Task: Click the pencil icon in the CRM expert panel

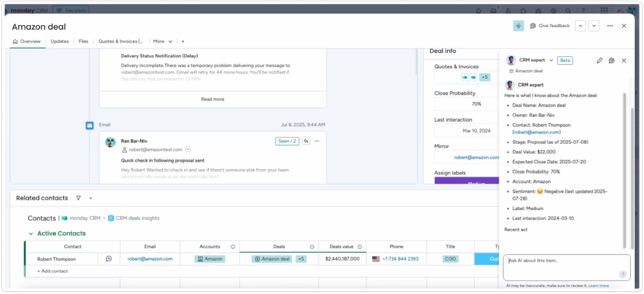Action: click(599, 60)
